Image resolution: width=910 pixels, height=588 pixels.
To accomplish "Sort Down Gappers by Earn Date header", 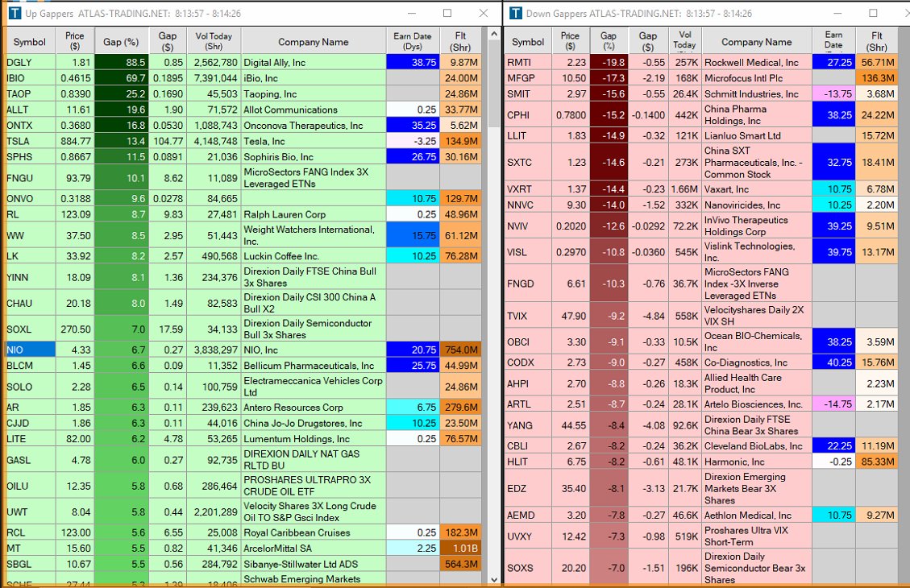I will (833, 42).
